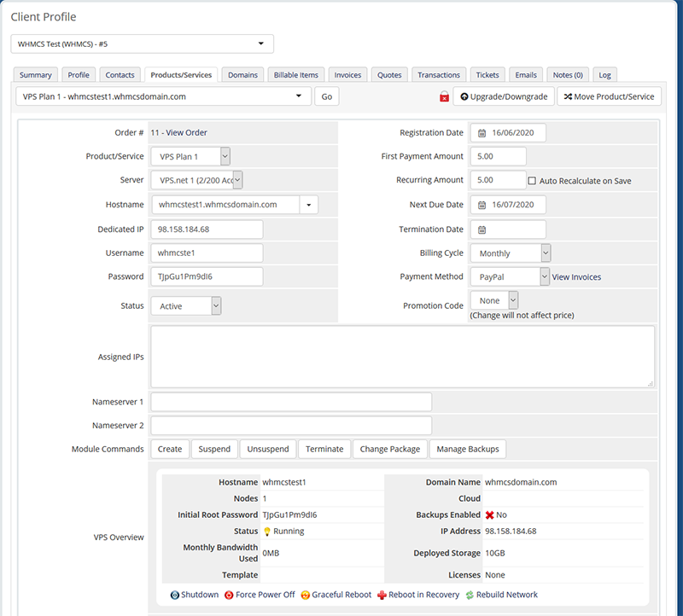Expand the Product/Service VPS Plan 1 dropdown
This screenshot has height=616, width=683.
tap(190, 157)
